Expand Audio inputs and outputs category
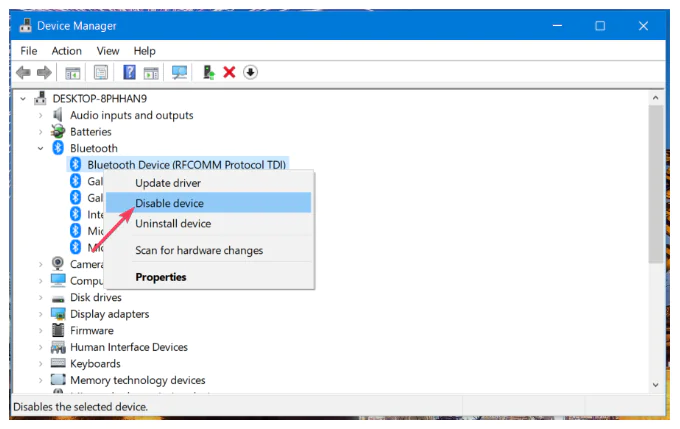This screenshot has width=680, height=429. point(40,115)
